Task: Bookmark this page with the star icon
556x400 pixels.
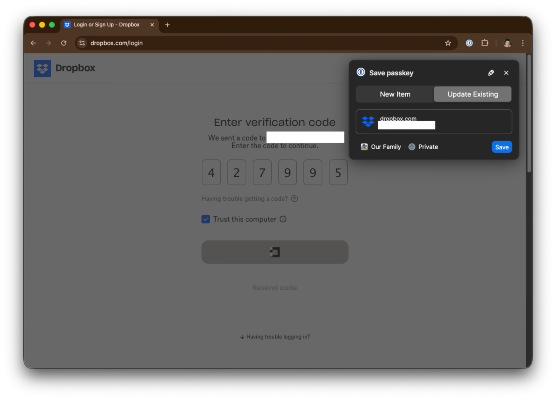Action: [448, 43]
